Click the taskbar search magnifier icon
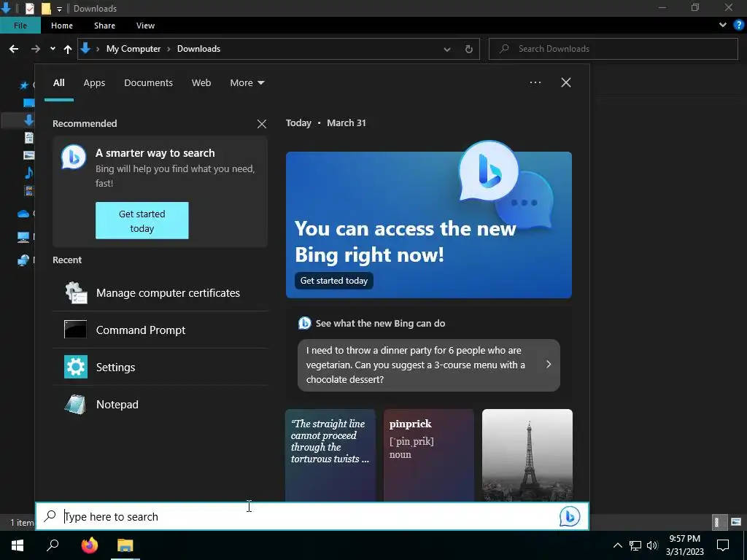This screenshot has height=560, width=747. 53,545
